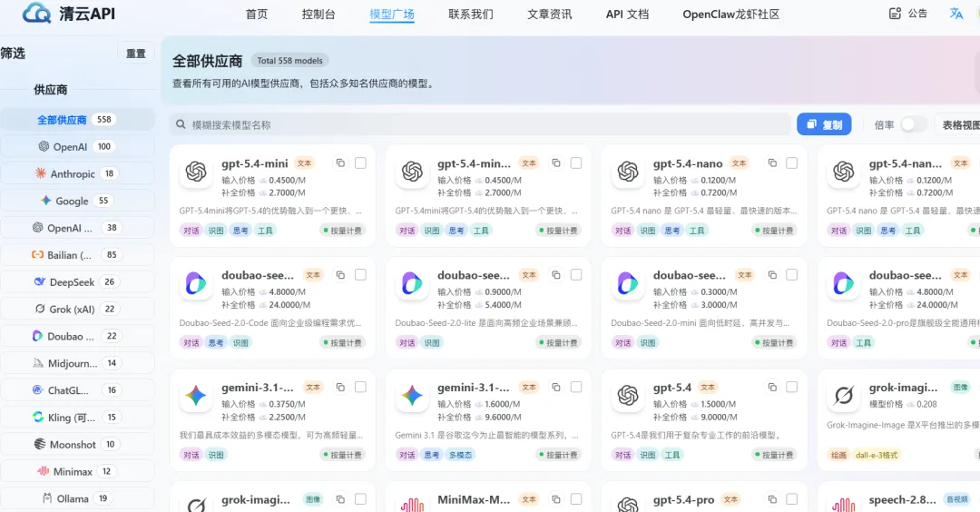The image size is (980, 512).
Task: Open API 文档 in navigation
Action: coord(628,14)
